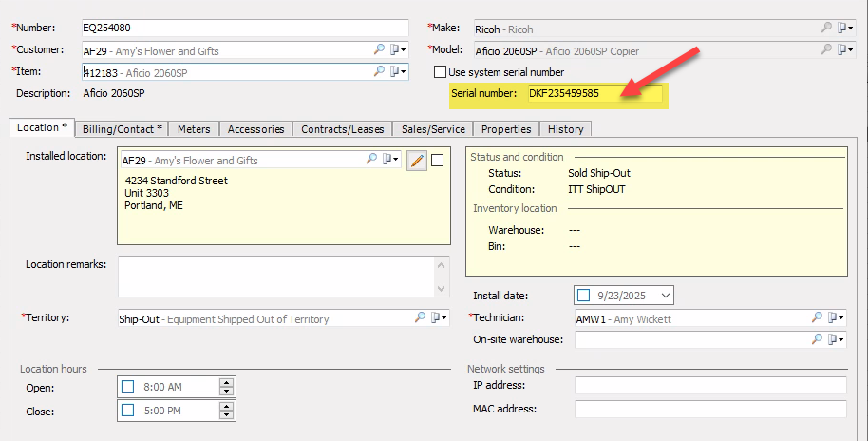868x441 pixels.
Task: Go to the Sales/Service tab
Action: coord(433,129)
